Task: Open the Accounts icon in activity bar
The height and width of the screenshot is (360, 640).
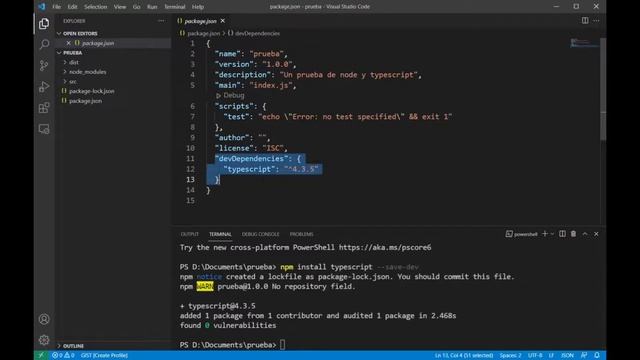Action: 44,319
